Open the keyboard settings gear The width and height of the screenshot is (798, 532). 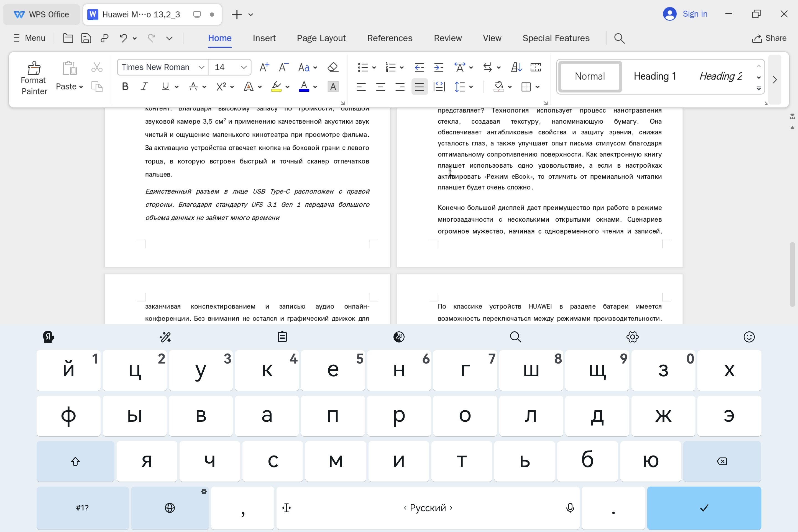(632, 337)
